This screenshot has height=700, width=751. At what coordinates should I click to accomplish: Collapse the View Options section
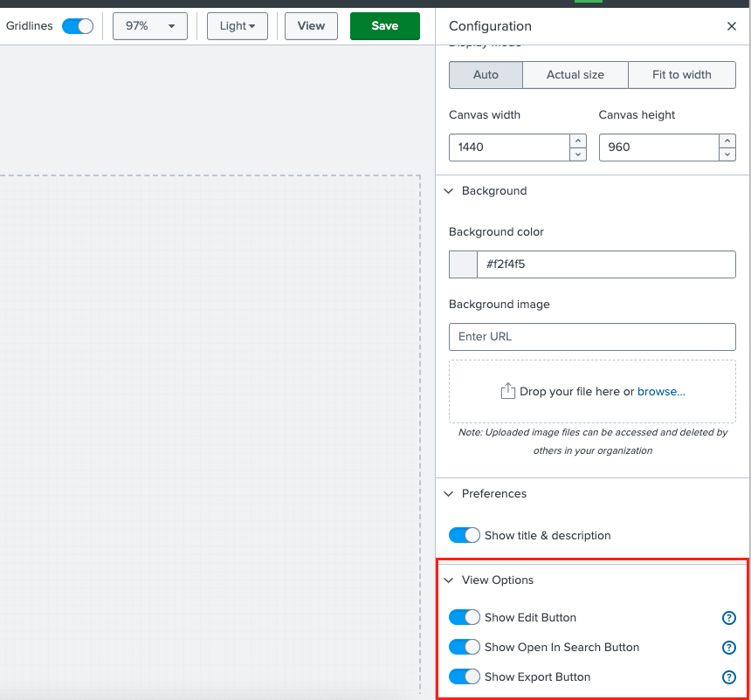click(x=448, y=580)
